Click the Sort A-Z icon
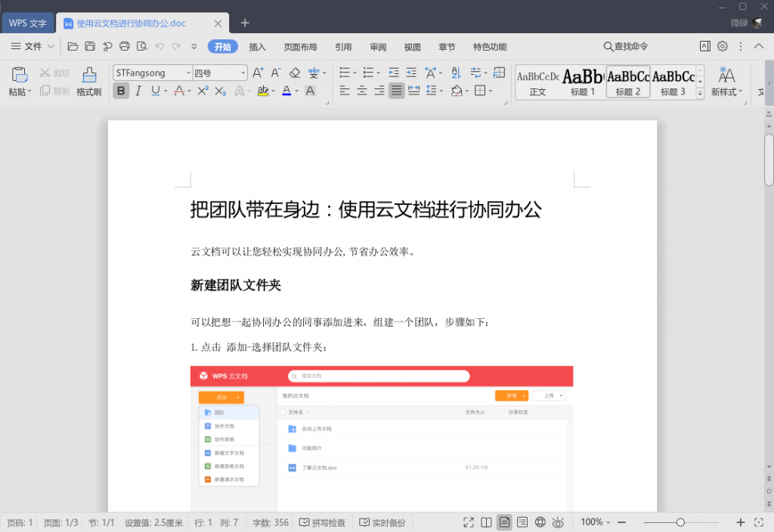Image resolution: width=774 pixels, height=532 pixels. point(456,73)
